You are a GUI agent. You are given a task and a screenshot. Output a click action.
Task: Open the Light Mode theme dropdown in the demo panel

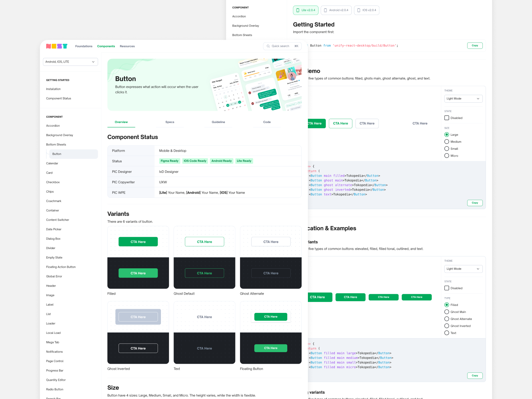[463, 98]
